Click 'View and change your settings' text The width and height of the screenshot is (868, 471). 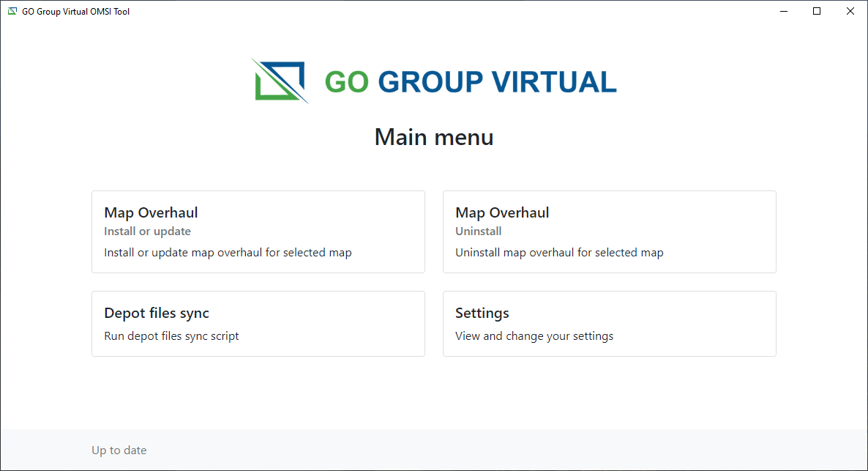coord(534,336)
